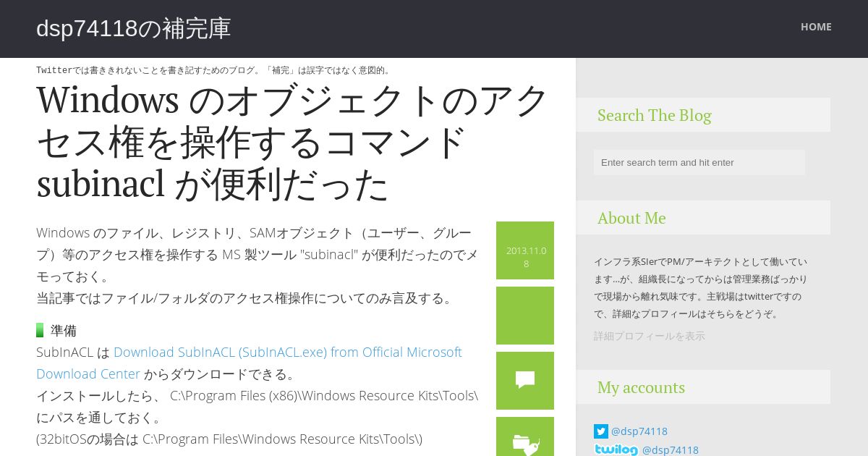Open the Download SubInACL Official Microsoft link
This screenshot has height=456, width=868.
tap(249, 363)
